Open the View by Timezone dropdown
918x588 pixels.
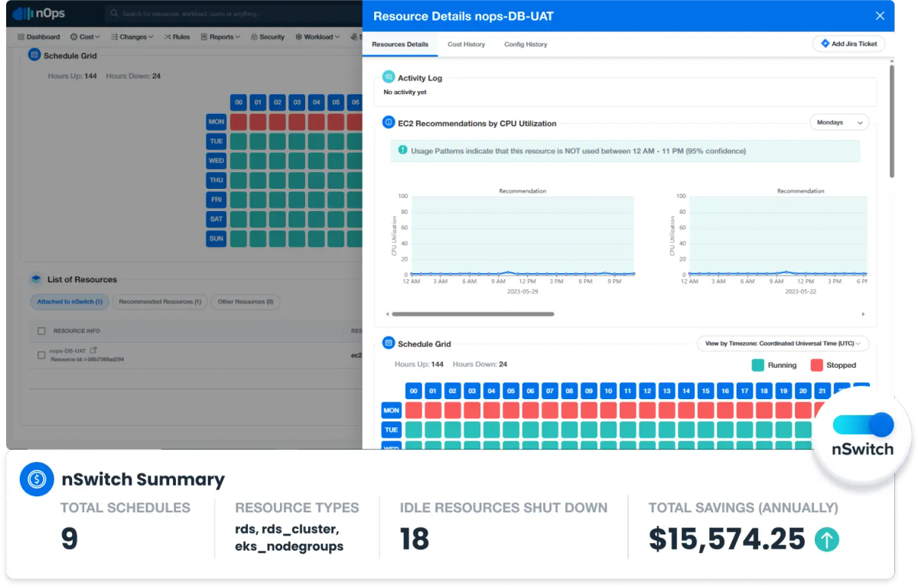pyautogui.click(x=783, y=343)
